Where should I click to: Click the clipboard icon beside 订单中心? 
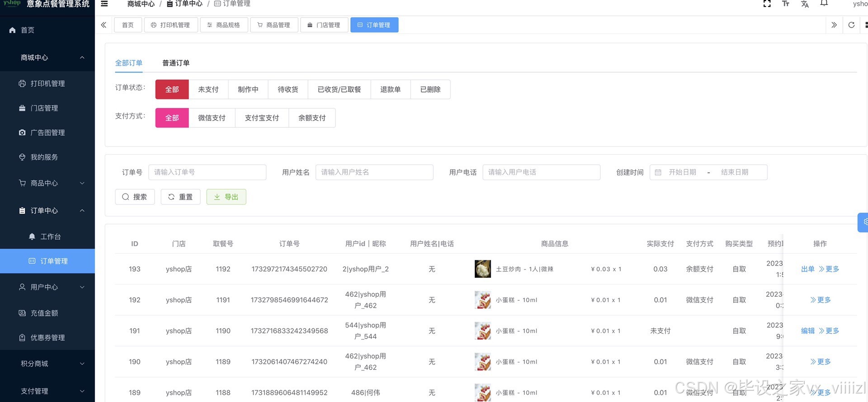point(22,210)
